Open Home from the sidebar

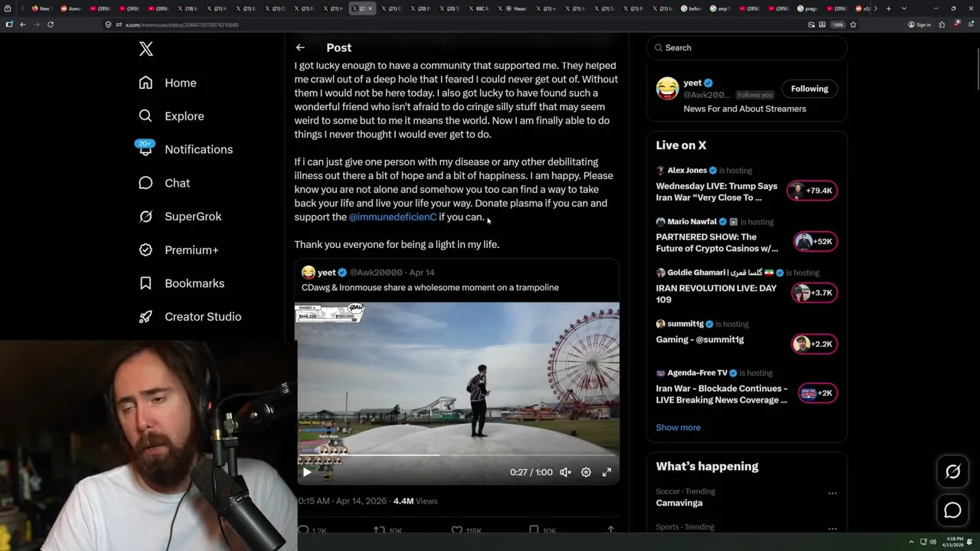click(168, 83)
